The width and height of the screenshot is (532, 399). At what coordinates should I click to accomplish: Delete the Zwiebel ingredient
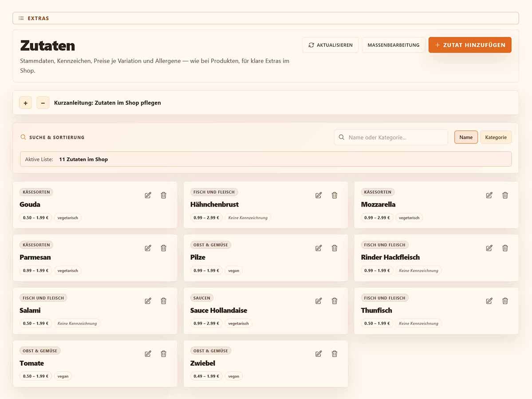click(x=335, y=354)
